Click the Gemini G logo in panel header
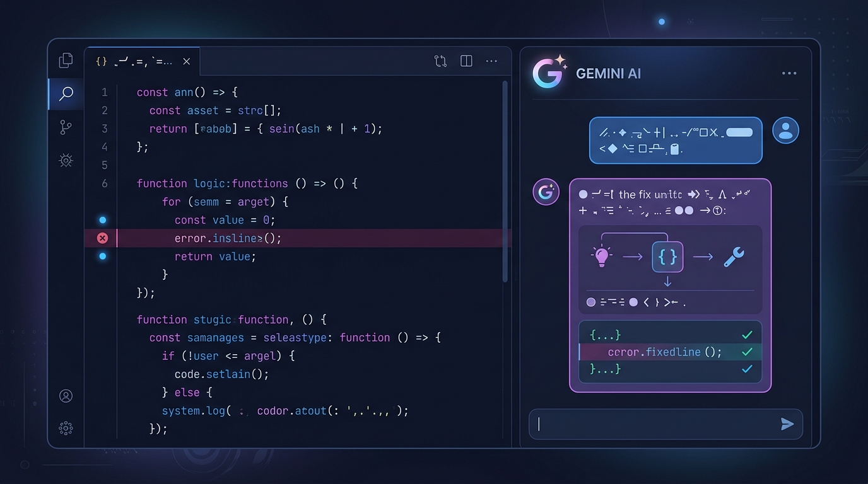The image size is (868, 484). tap(548, 72)
